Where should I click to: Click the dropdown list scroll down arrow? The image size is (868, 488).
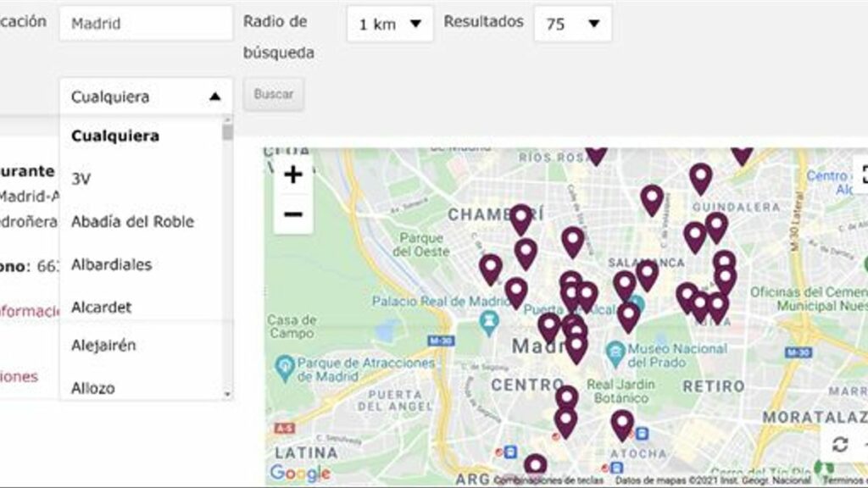click(x=227, y=395)
